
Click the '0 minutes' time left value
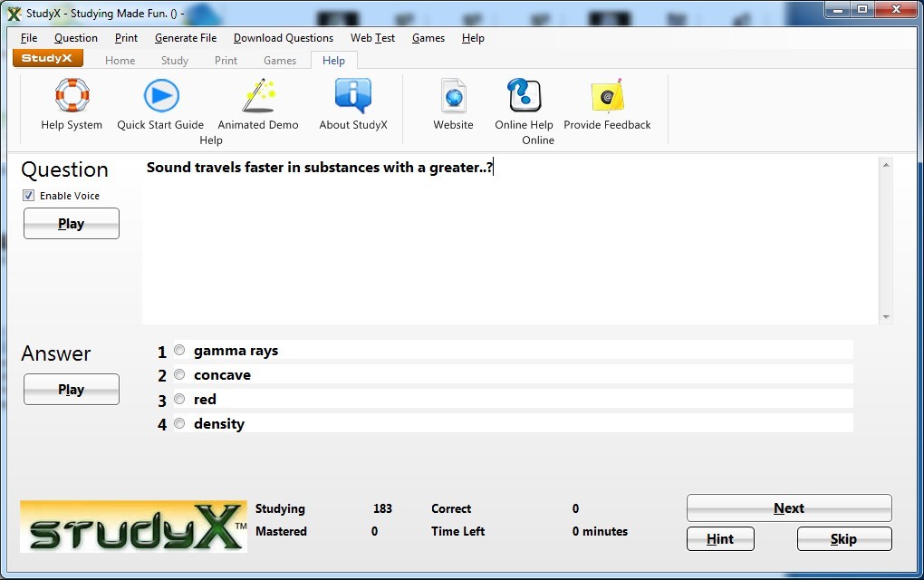point(600,531)
